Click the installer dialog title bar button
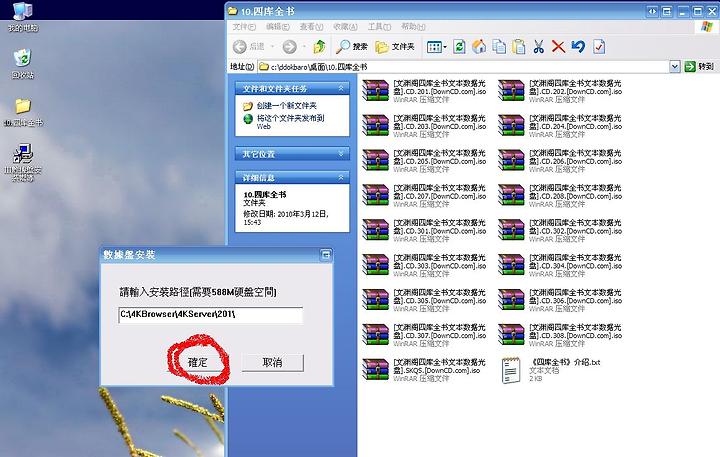The height and width of the screenshot is (457, 720). [326, 255]
